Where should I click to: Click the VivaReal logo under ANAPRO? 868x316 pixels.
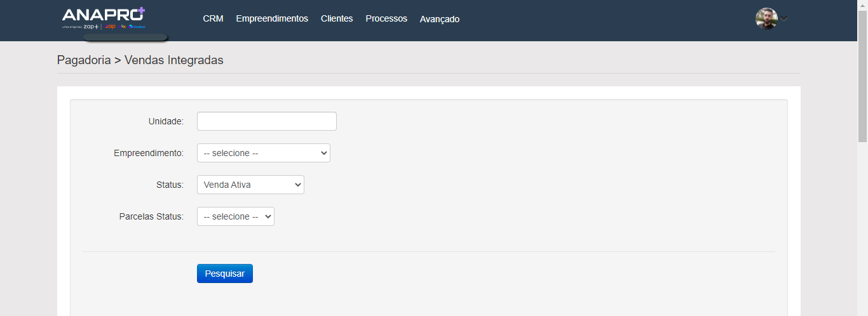(137, 27)
